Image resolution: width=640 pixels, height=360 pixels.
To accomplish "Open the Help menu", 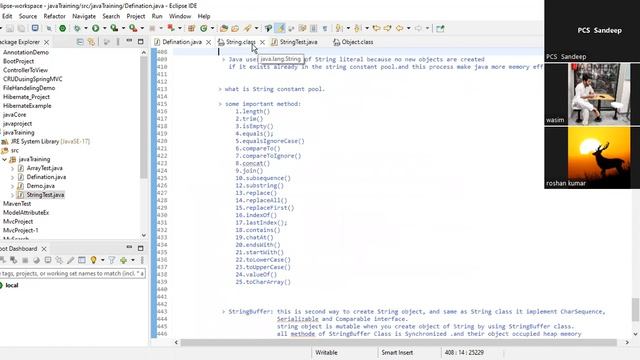I will [x=204, y=16].
